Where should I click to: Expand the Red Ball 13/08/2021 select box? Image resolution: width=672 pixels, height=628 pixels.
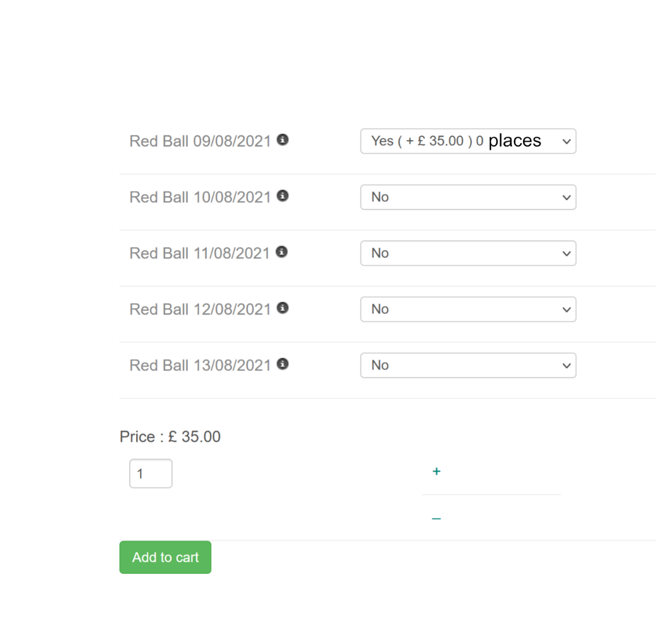point(468,365)
